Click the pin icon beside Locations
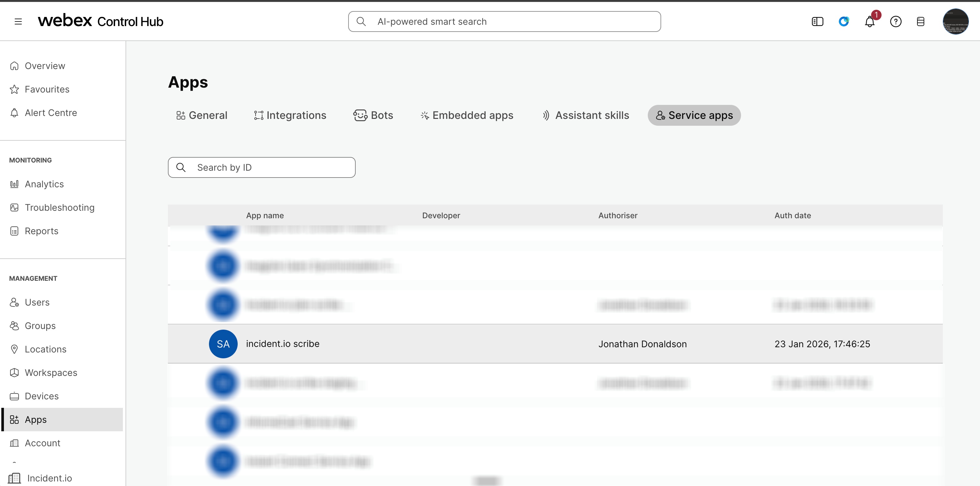The height and width of the screenshot is (486, 980). [14, 349]
